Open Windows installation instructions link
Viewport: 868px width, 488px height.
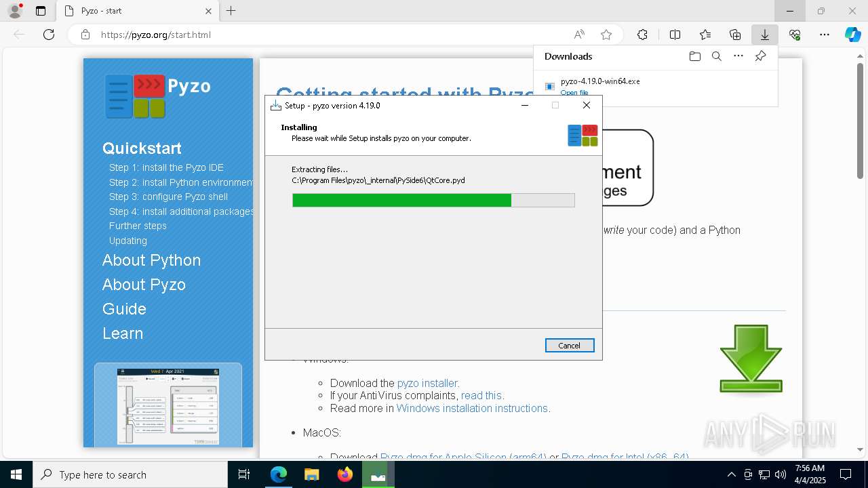point(472,408)
